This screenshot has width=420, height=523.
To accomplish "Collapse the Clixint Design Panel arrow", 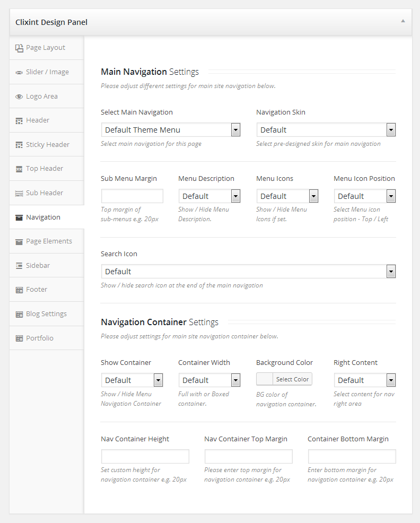I will (402, 21).
